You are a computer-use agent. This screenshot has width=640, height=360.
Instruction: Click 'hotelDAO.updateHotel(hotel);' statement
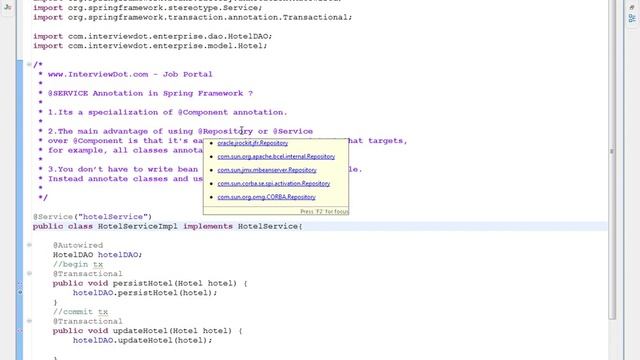pos(142,340)
